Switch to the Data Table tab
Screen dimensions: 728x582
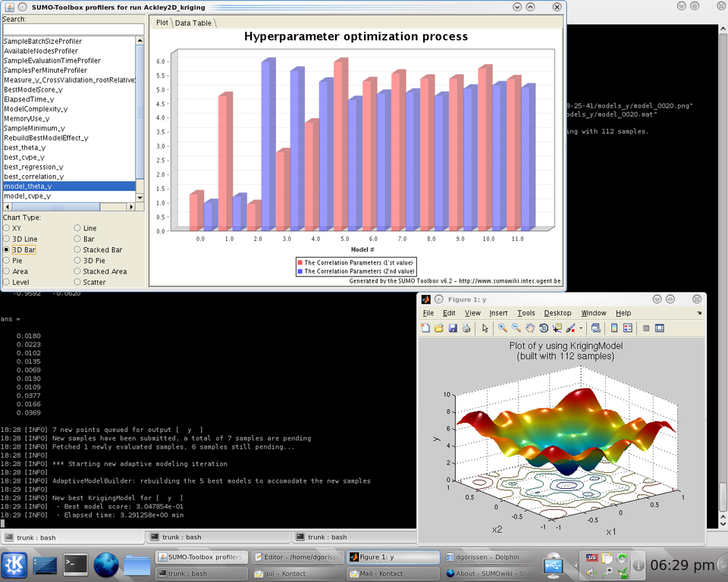click(x=193, y=23)
